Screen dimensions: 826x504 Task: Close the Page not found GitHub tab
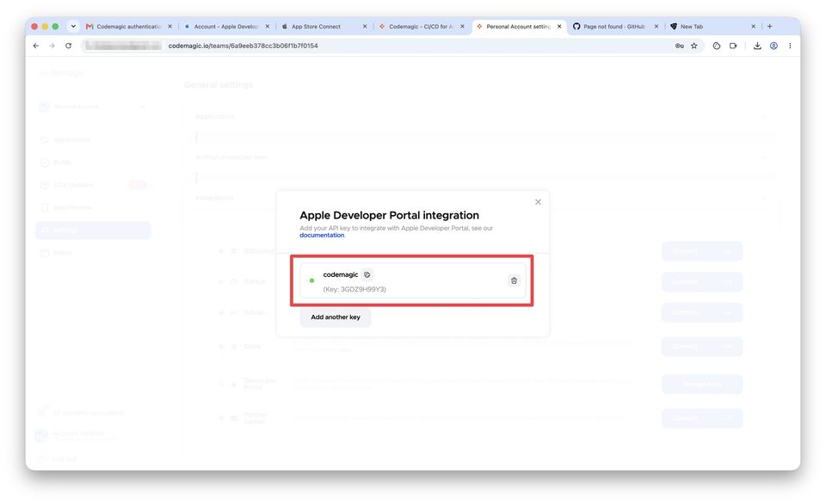[656, 27]
